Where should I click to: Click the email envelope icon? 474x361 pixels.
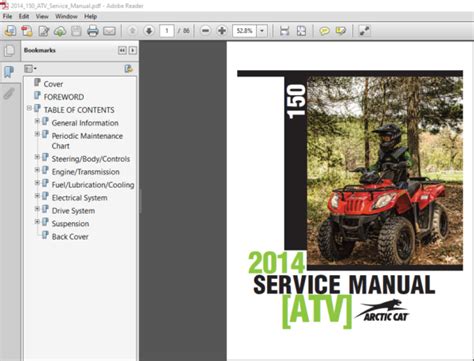[x=109, y=31]
